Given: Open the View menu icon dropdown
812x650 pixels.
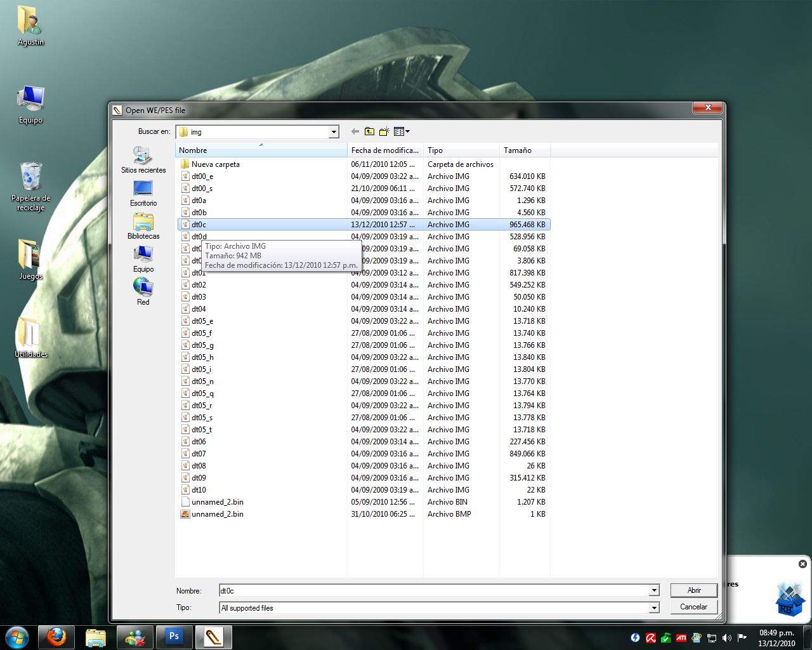Looking at the screenshot, I should tap(402, 131).
